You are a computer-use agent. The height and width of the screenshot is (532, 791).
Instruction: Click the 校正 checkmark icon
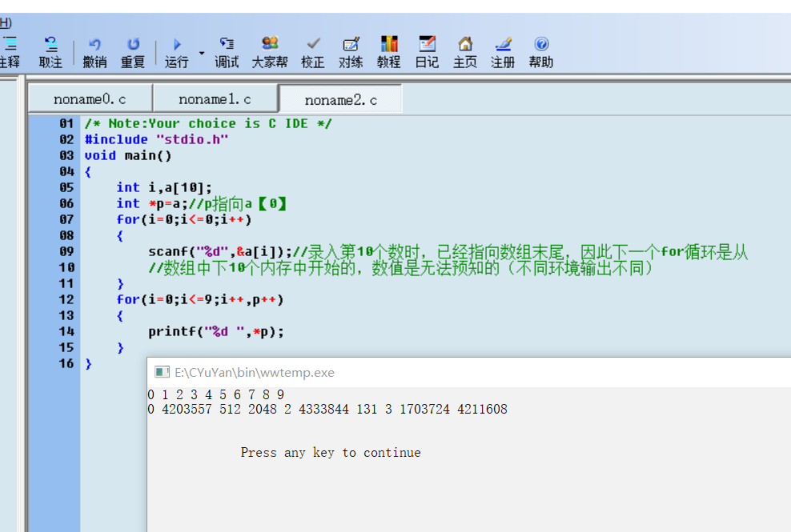click(313, 52)
